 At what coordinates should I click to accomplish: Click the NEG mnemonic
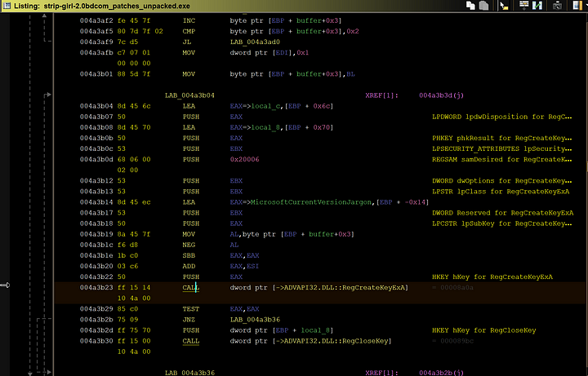[x=189, y=245]
